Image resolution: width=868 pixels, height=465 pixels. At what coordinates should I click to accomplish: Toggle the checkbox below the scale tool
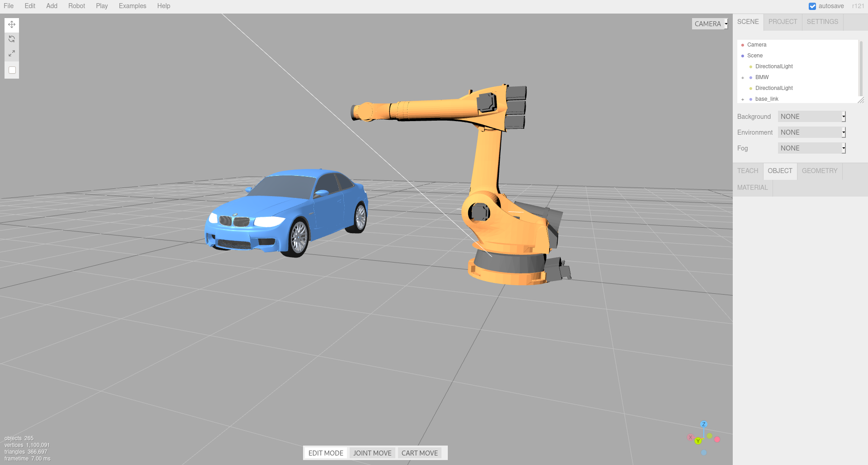click(x=12, y=70)
